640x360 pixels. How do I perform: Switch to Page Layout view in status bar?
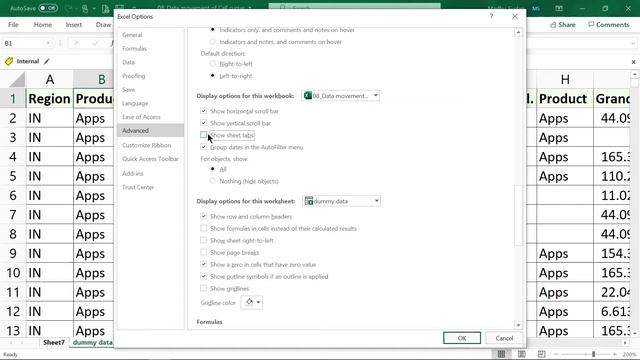(522, 354)
